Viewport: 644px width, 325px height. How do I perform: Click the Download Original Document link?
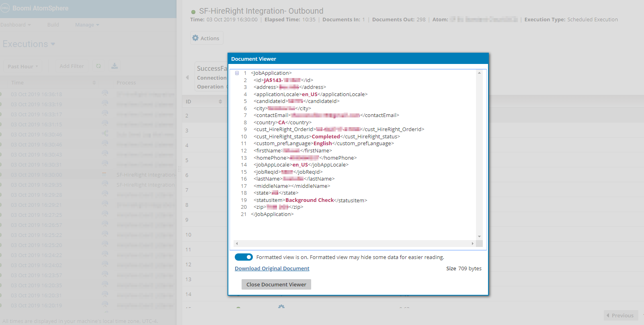[x=272, y=269]
